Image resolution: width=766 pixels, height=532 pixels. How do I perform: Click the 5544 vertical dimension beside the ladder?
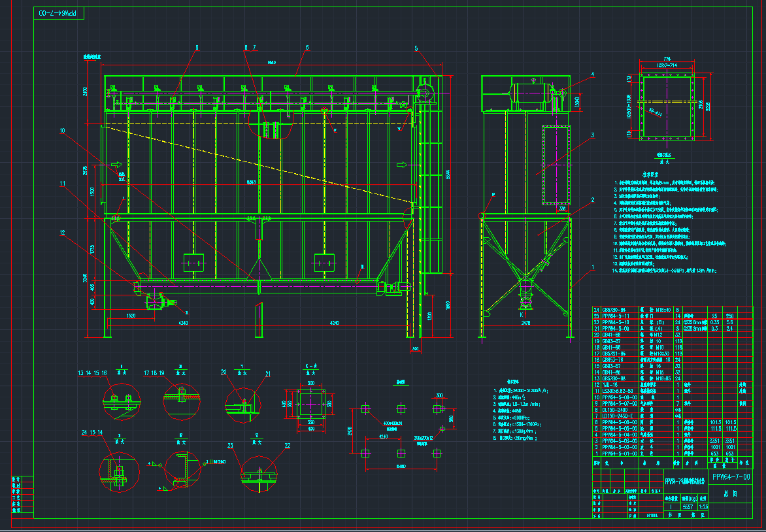[446, 175]
